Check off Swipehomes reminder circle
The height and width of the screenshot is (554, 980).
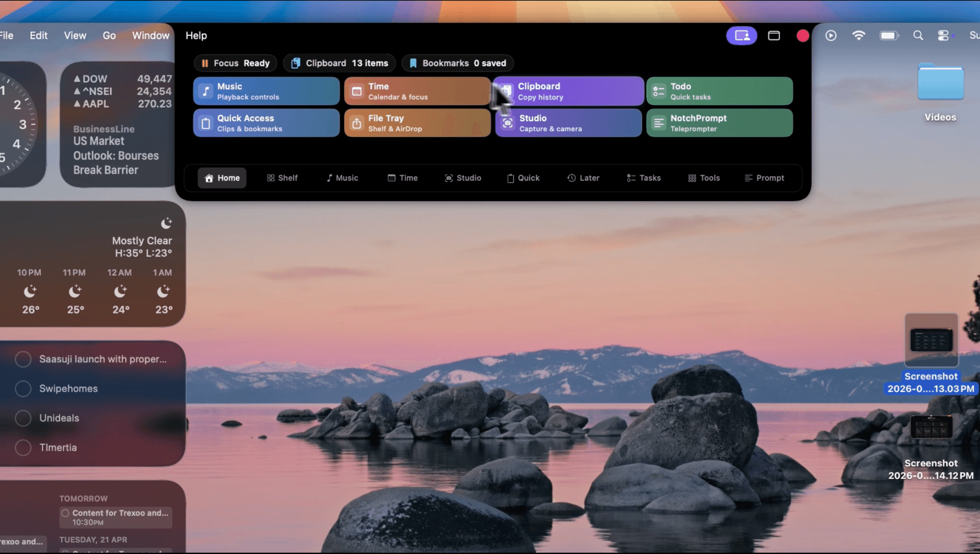[23, 388]
